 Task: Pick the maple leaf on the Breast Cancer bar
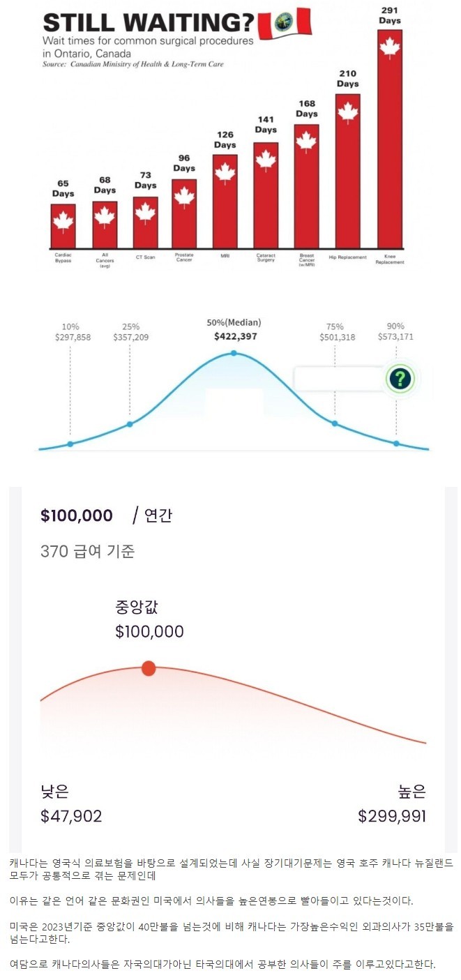(305, 142)
